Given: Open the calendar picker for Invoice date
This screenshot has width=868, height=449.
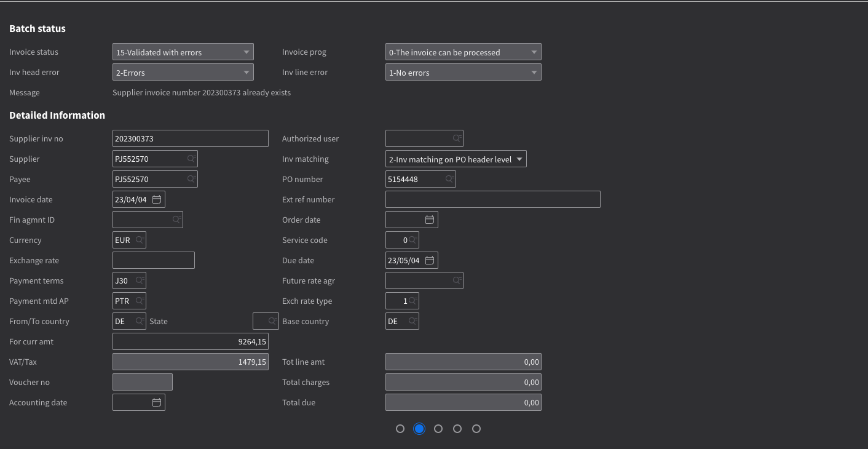Looking at the screenshot, I should pos(157,199).
